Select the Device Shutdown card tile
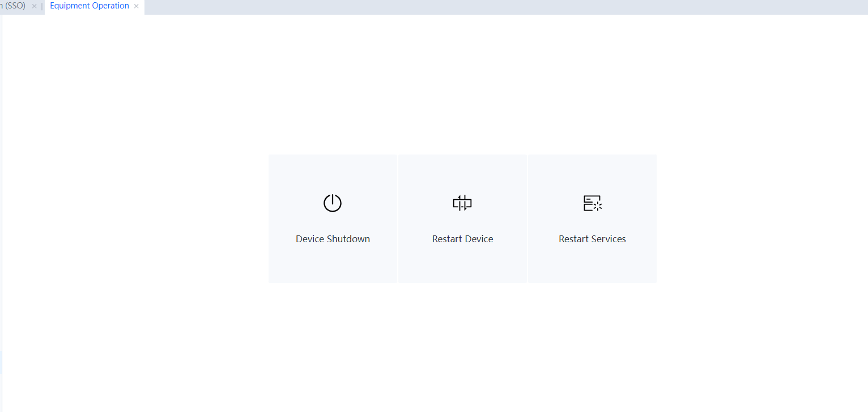The image size is (868, 412). pyautogui.click(x=333, y=260)
